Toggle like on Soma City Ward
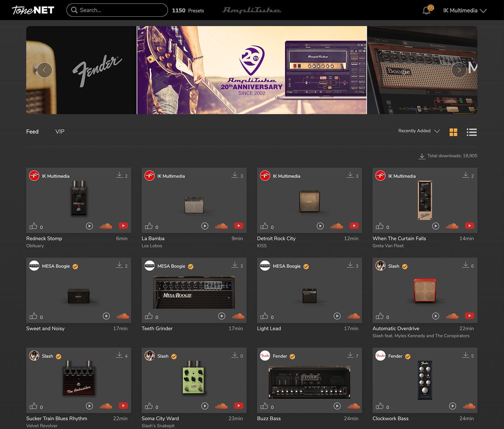The height and width of the screenshot is (429, 504). coord(149,406)
